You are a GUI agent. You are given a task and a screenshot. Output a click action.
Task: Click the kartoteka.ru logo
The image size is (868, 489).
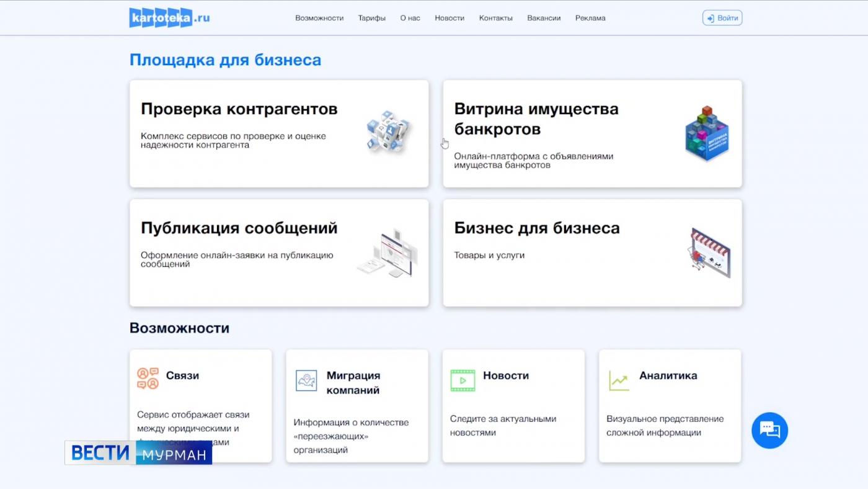coord(169,17)
